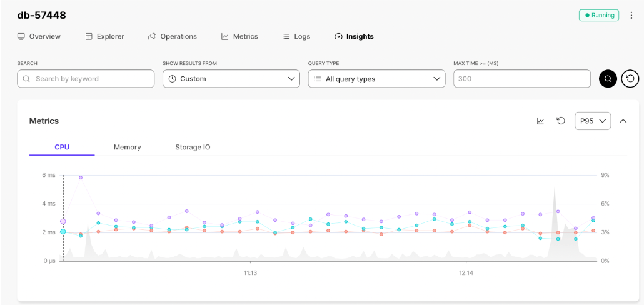Click the clock icon in the date range selector
The height and width of the screenshot is (305, 644).
pyautogui.click(x=172, y=79)
